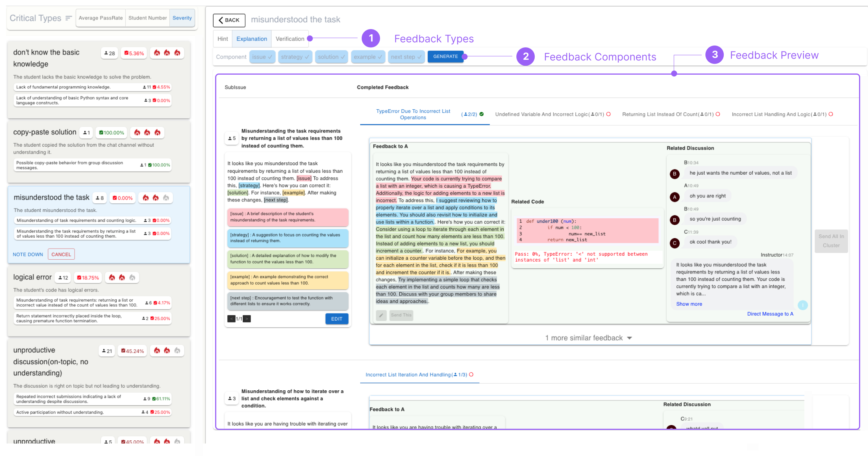Show more of the instructor message
Screen dimensions: 868x456
(x=689, y=304)
